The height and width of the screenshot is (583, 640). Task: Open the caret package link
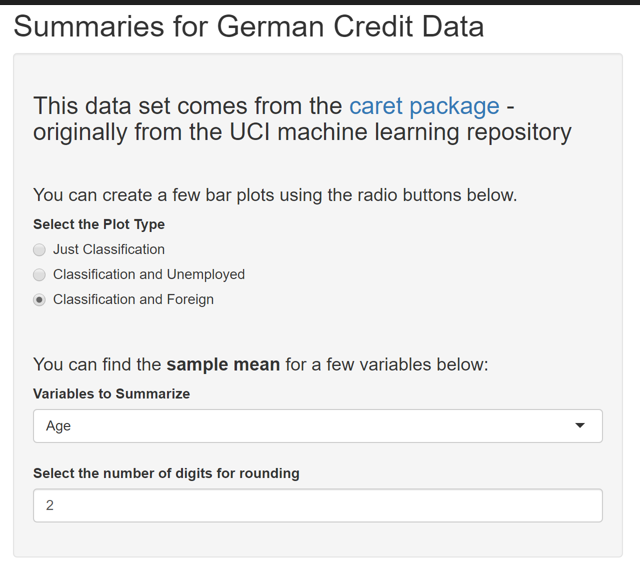(424, 106)
